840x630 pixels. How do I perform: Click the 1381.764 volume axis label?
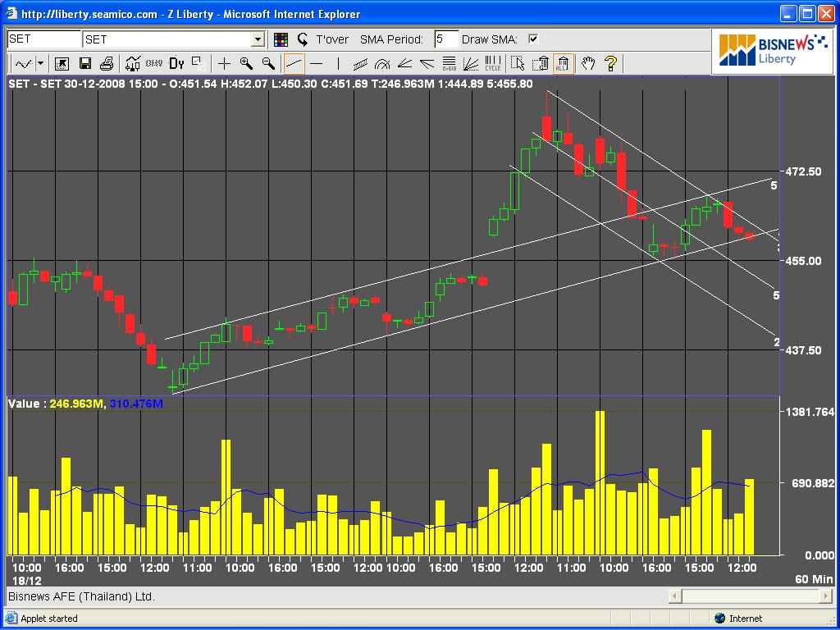click(x=810, y=412)
